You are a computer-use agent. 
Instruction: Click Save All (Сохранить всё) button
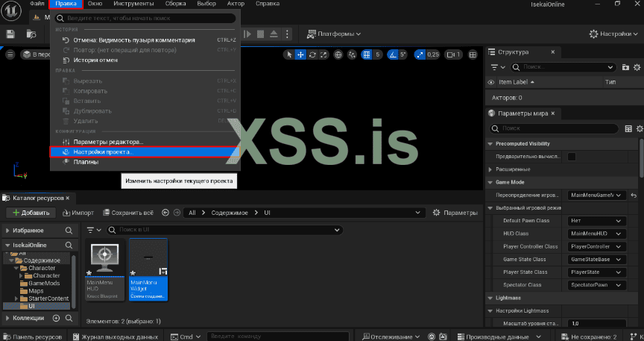(x=127, y=213)
